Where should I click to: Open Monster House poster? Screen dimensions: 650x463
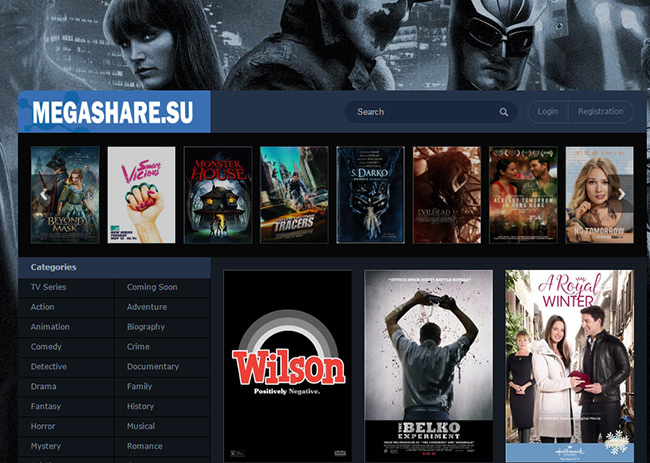pyautogui.click(x=218, y=195)
